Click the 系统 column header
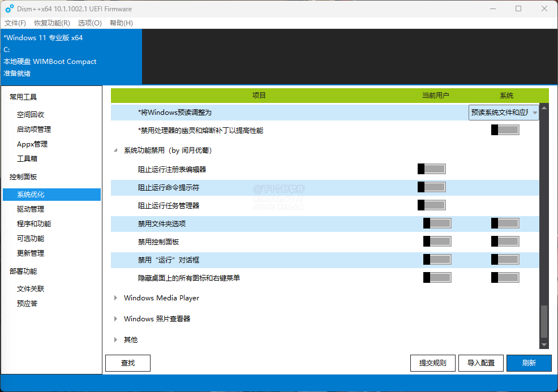 pyautogui.click(x=507, y=96)
